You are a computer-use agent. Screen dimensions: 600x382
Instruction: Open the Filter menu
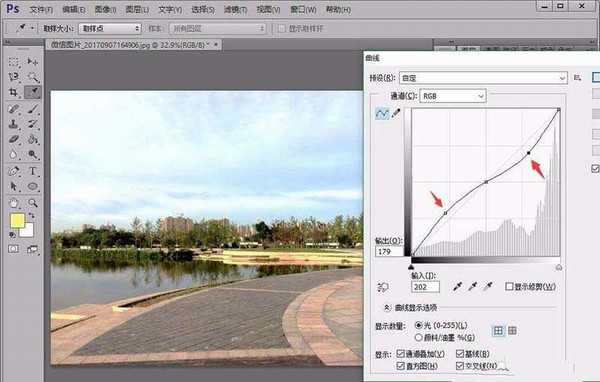[x=235, y=10]
